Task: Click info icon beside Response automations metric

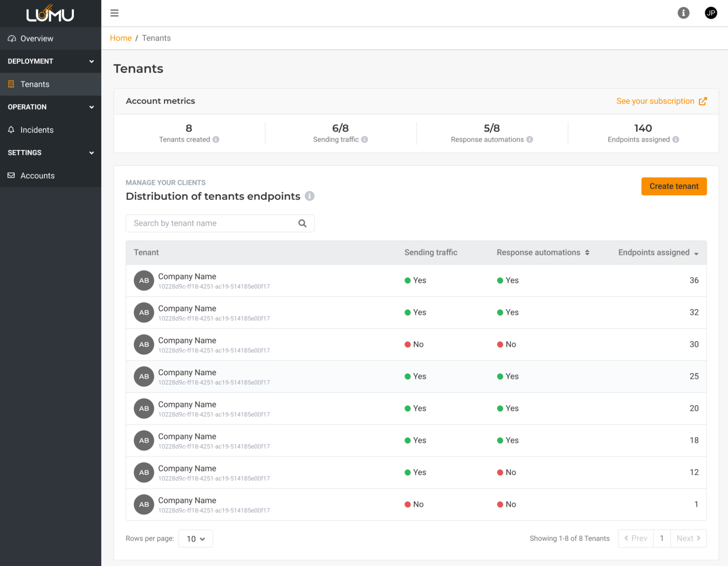Action: tap(530, 139)
